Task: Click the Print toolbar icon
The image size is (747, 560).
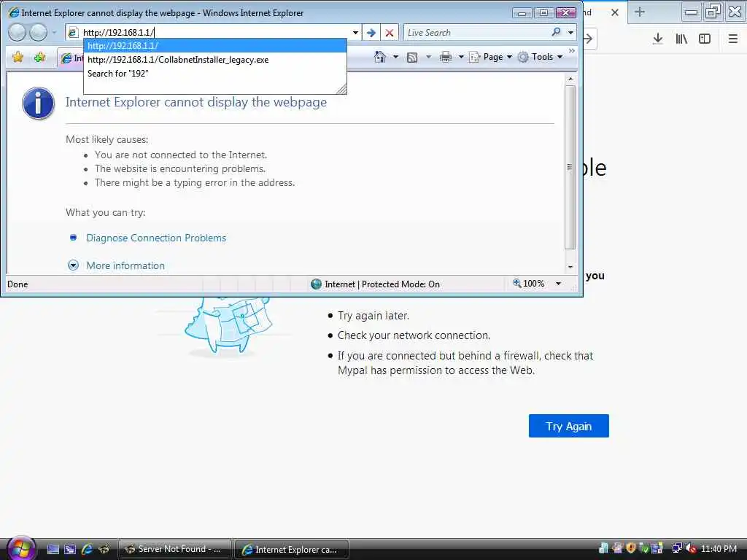Action: pos(446,57)
